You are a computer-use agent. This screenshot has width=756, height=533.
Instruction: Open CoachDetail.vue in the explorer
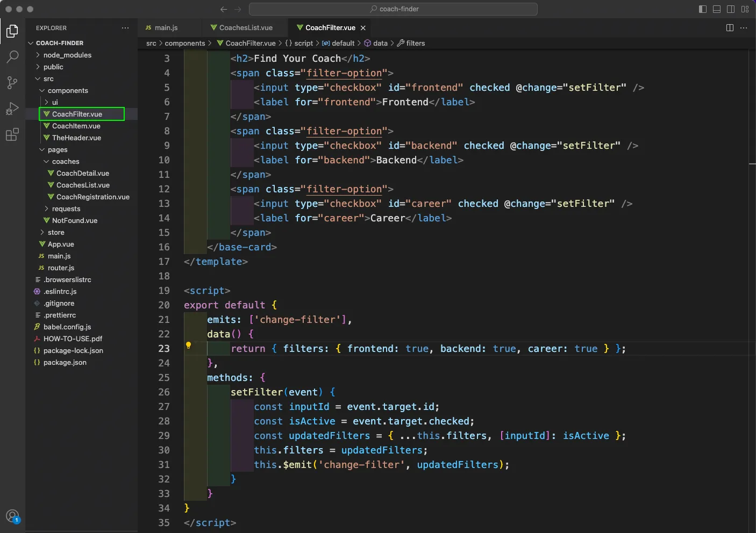pyautogui.click(x=82, y=173)
